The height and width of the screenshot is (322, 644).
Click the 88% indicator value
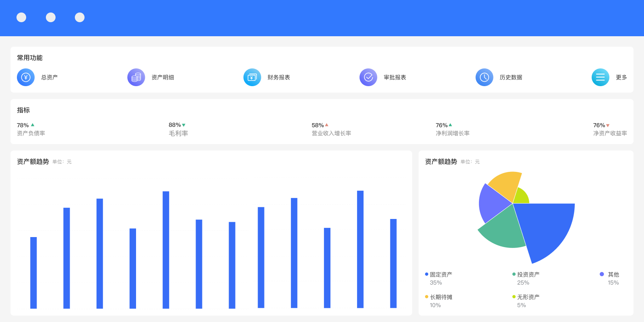coord(175,125)
